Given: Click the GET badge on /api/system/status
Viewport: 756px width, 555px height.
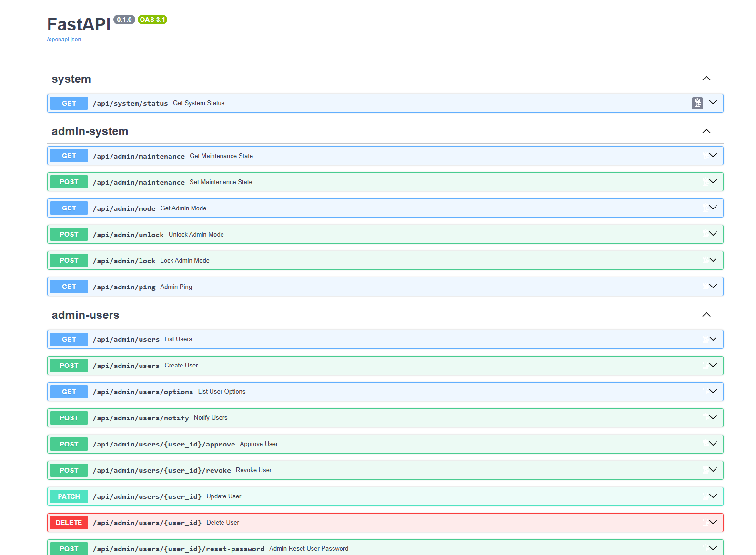Looking at the screenshot, I should pyautogui.click(x=69, y=103).
